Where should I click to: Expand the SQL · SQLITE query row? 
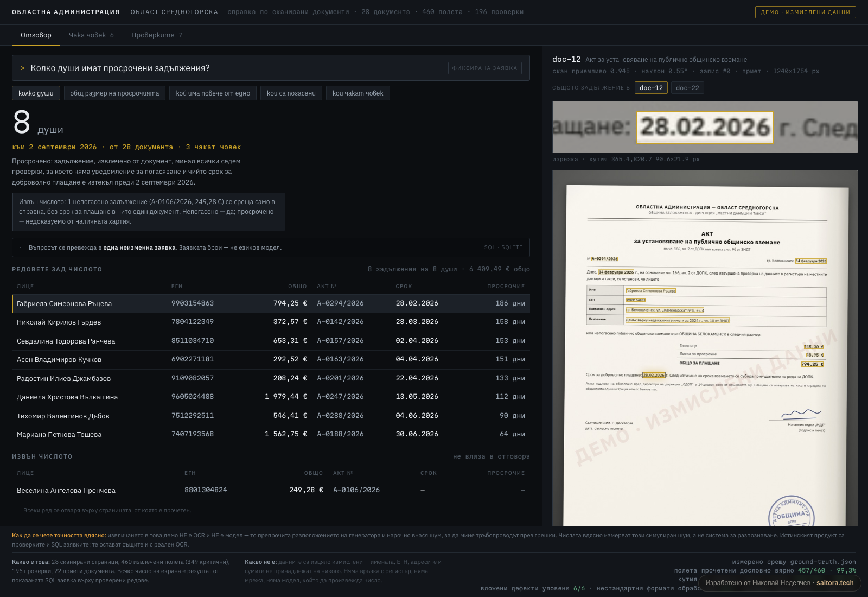(271, 247)
